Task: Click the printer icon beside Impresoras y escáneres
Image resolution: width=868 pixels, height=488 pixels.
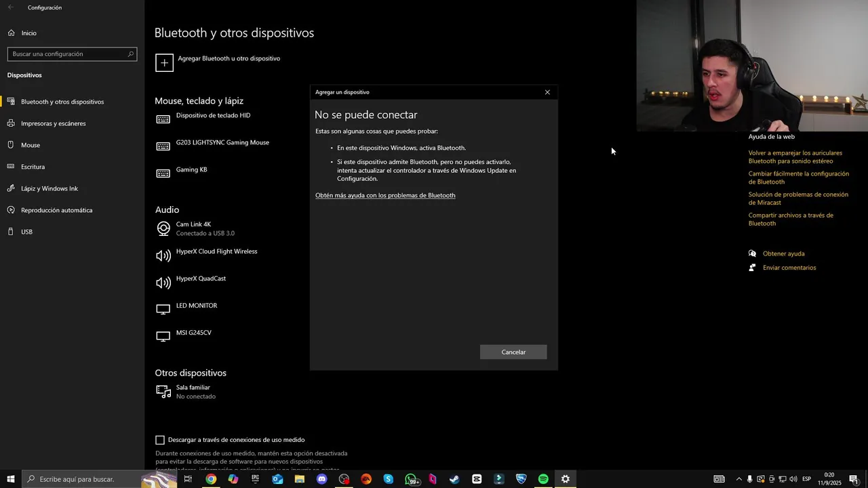Action: [x=11, y=123]
